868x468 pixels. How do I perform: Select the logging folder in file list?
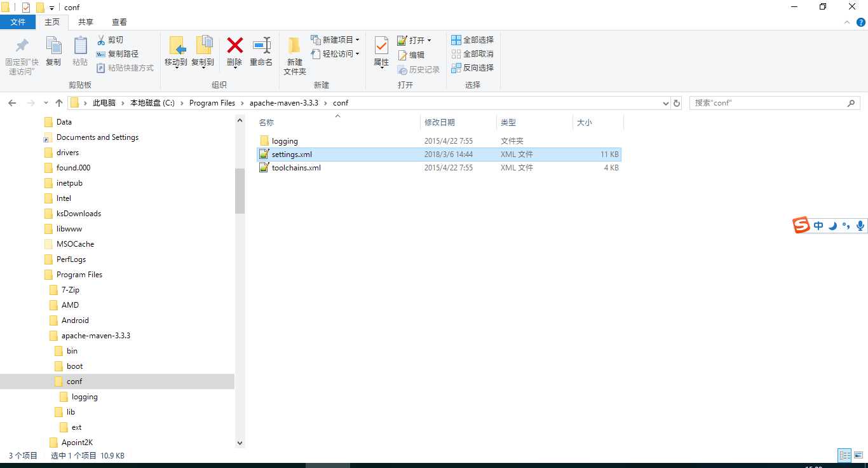[438, 141]
